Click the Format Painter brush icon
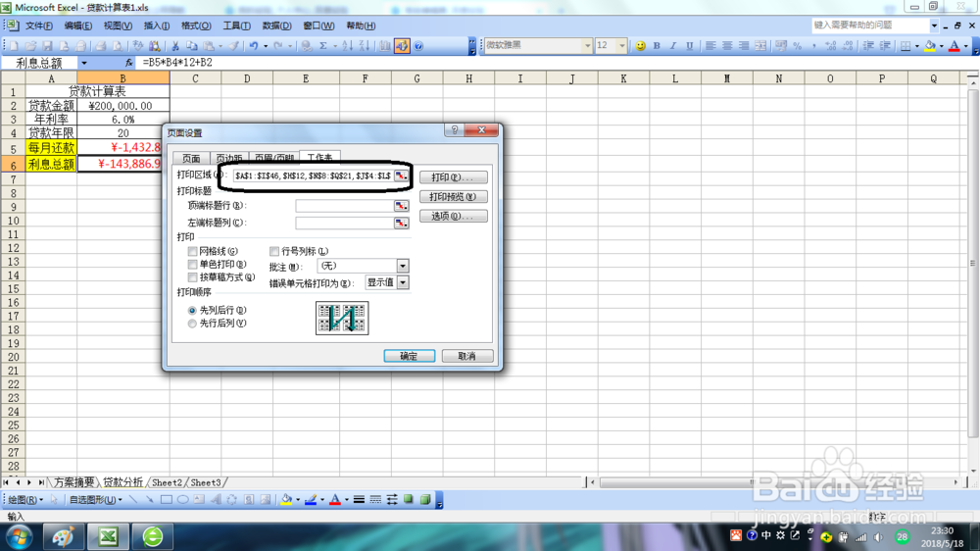Screen dimensions: 980x551 pos(234,46)
